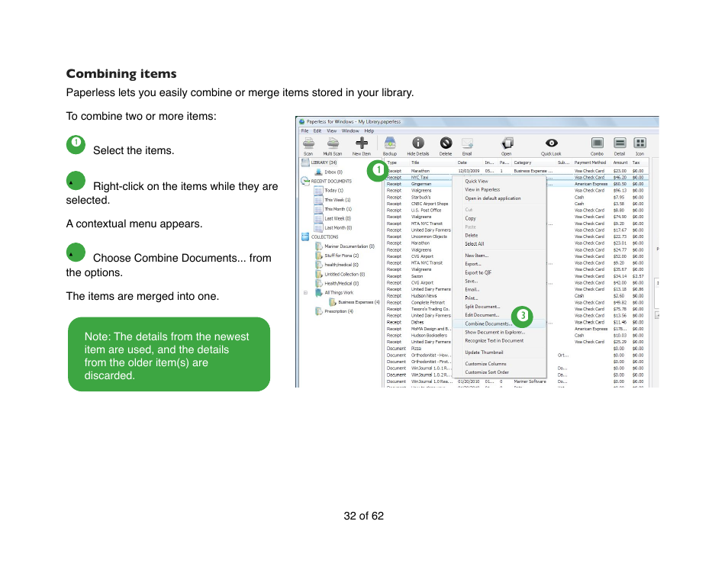Select the NYC Taxi receipt row
The width and height of the screenshot is (728, 563).
click(517, 177)
